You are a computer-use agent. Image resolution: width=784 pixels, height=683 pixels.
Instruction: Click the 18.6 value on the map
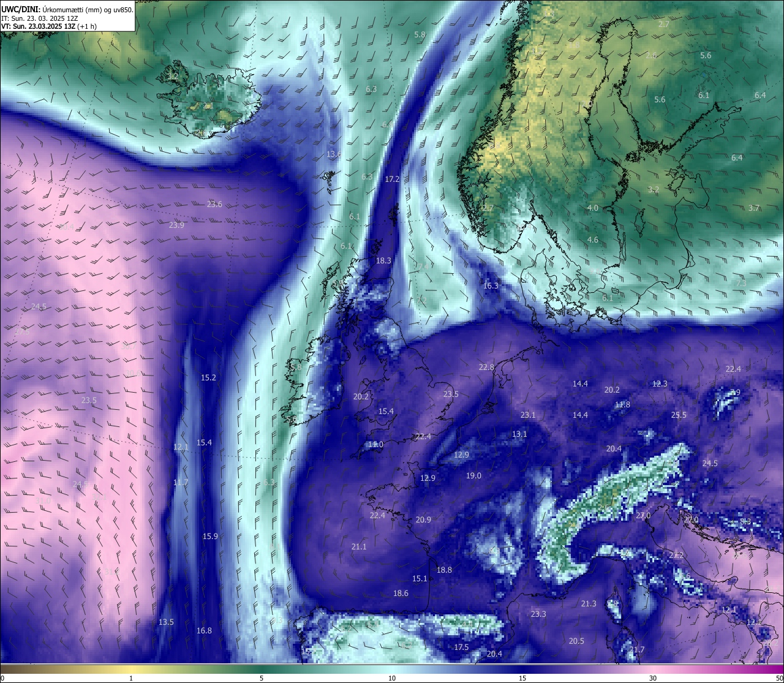pyautogui.click(x=401, y=593)
